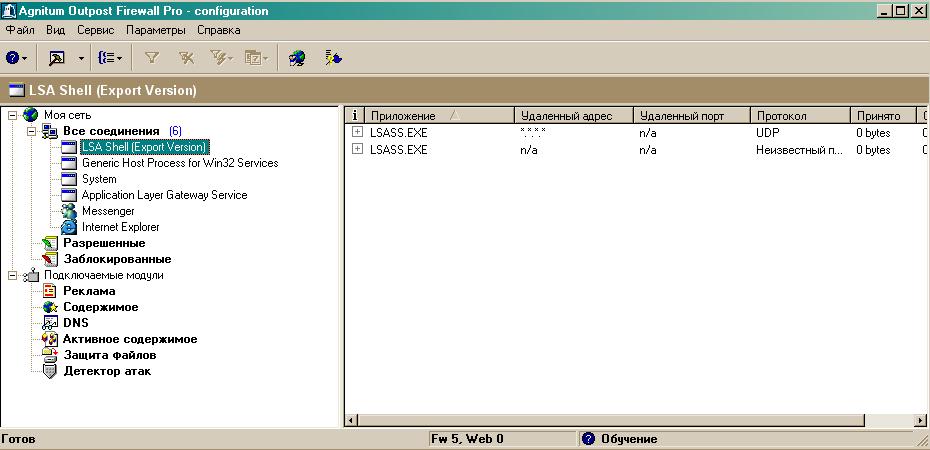Click the multiple-funnels filter toolbar icon
930x450 pixels.
point(221,58)
